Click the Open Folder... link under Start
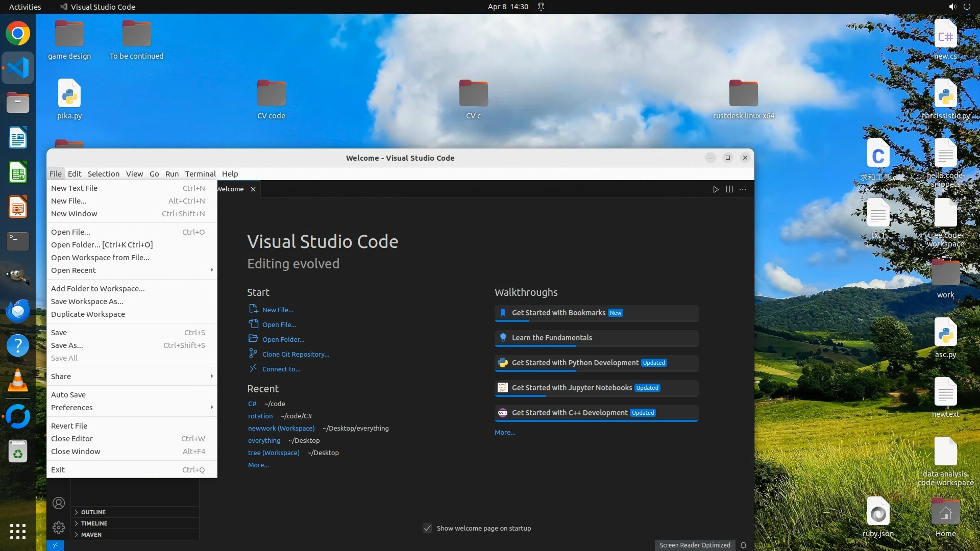 tap(283, 340)
